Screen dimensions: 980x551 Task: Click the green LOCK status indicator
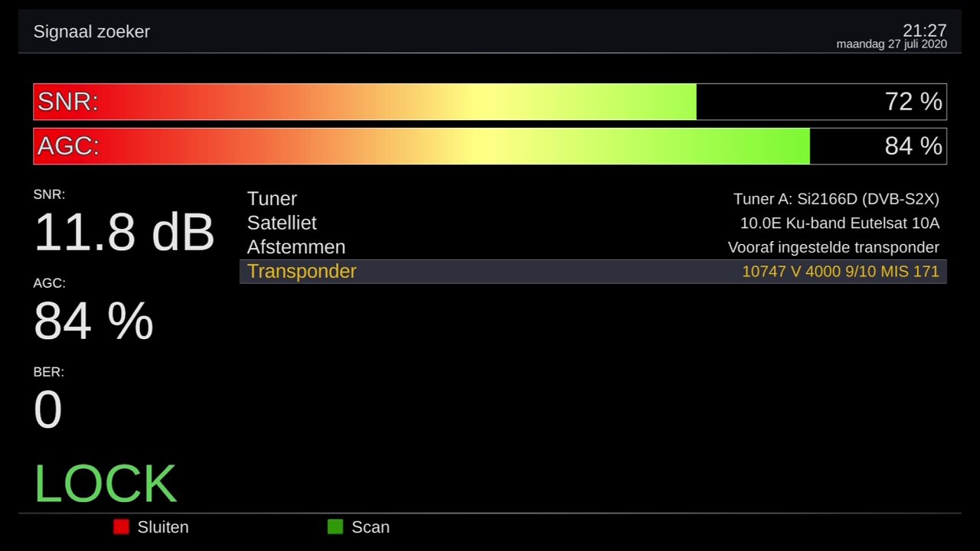[x=106, y=484]
